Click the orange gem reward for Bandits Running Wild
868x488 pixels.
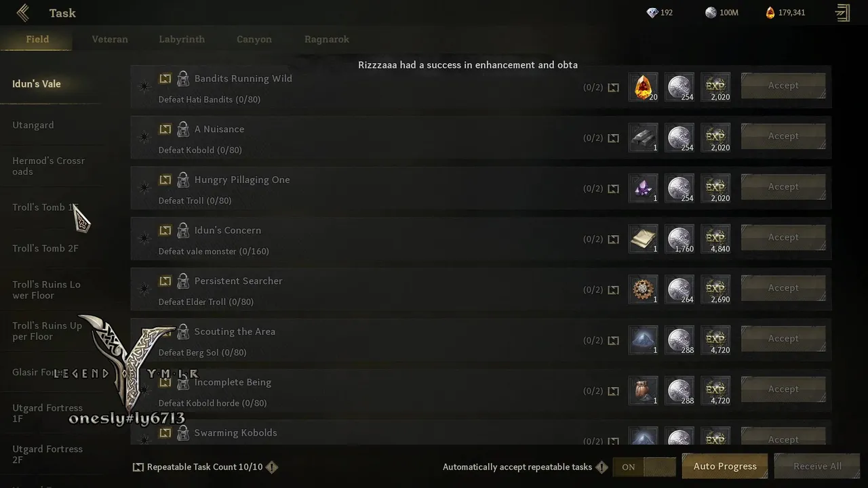643,87
